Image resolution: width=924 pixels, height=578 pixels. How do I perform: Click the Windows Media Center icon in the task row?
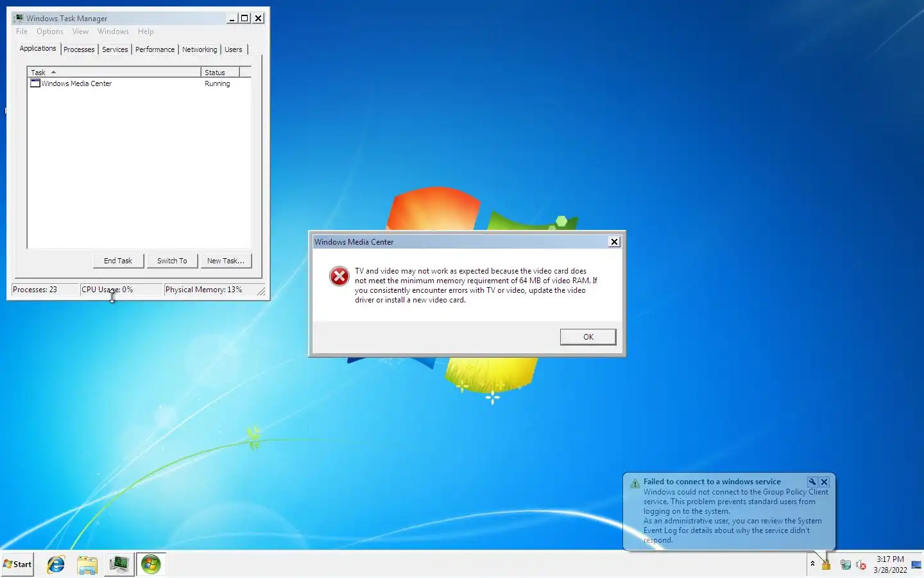pos(35,83)
